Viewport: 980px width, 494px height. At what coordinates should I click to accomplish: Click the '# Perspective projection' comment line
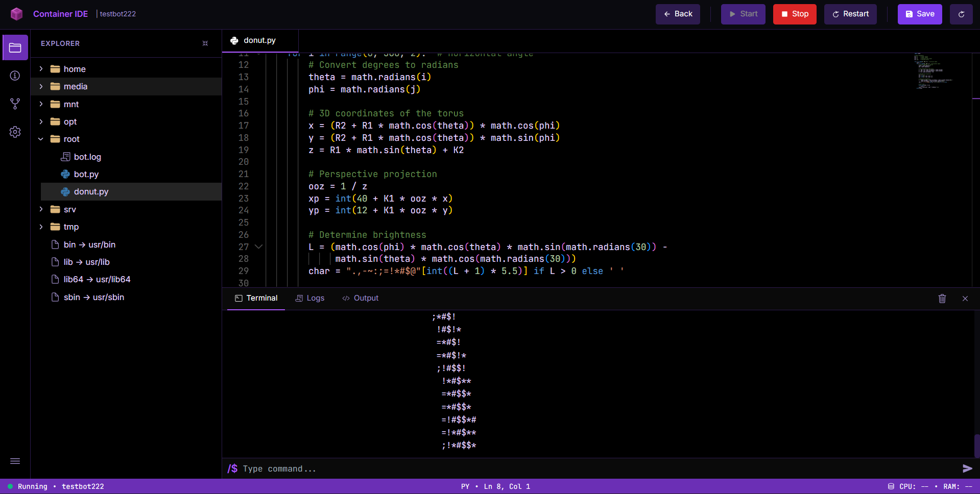pyautogui.click(x=373, y=174)
